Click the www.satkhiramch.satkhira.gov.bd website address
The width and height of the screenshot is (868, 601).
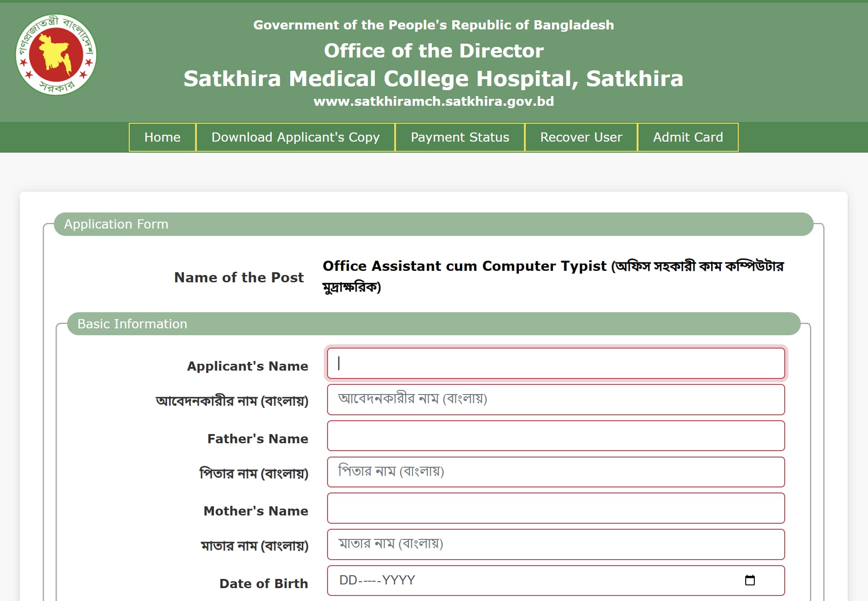(x=433, y=101)
